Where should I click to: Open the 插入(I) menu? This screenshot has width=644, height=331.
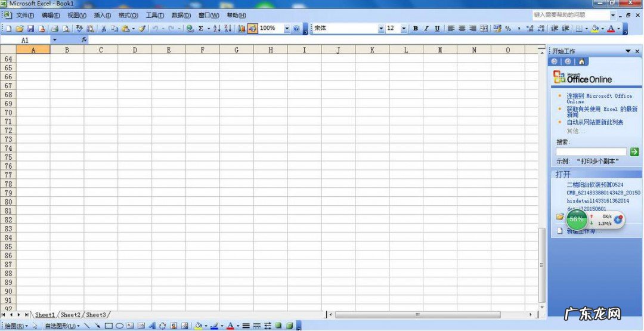[x=103, y=15]
